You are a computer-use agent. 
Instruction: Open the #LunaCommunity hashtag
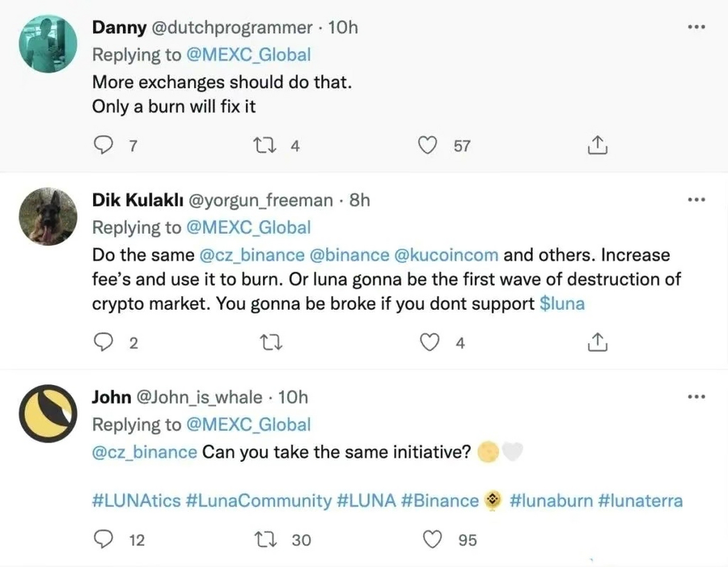(x=259, y=501)
